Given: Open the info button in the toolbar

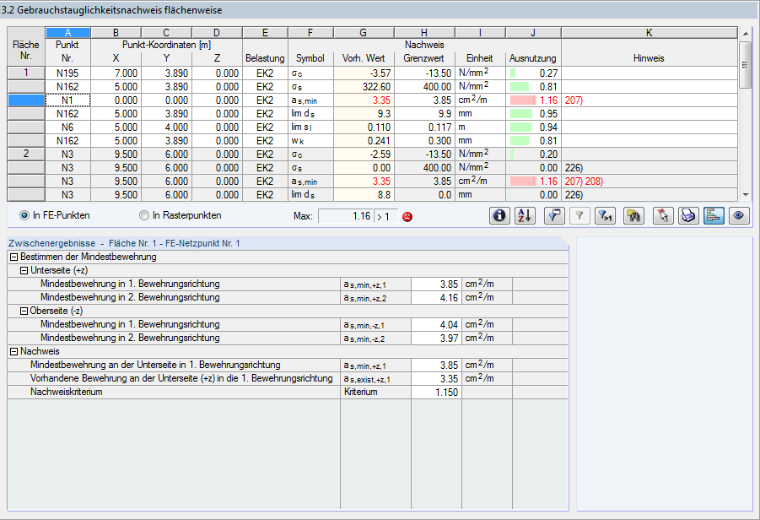Looking at the screenshot, I should [x=499, y=216].
